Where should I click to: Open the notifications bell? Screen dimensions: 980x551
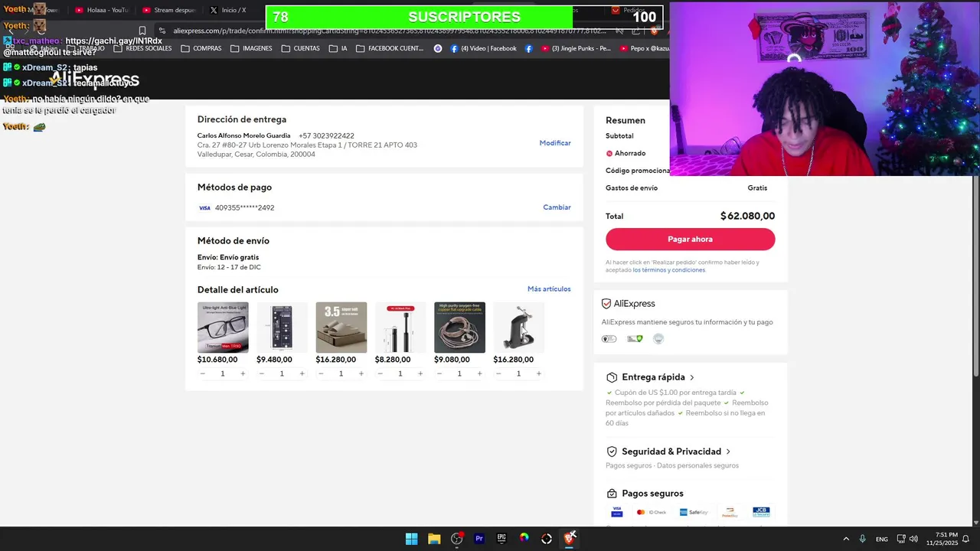(x=965, y=539)
